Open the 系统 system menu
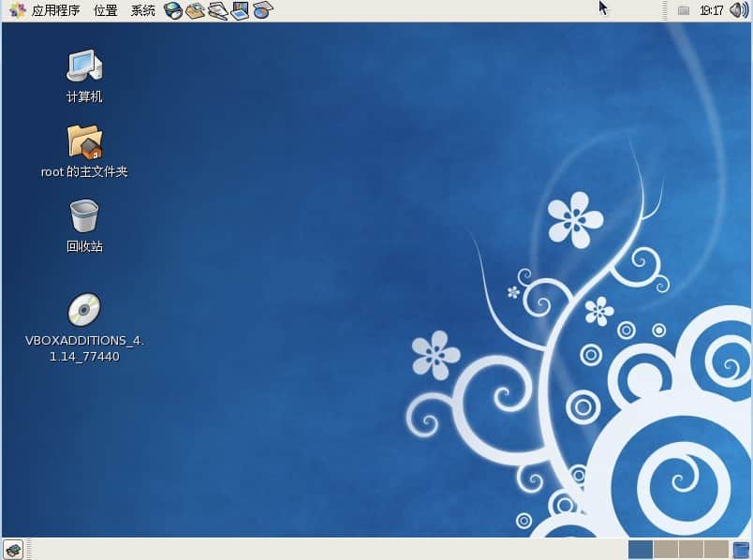 [143, 10]
